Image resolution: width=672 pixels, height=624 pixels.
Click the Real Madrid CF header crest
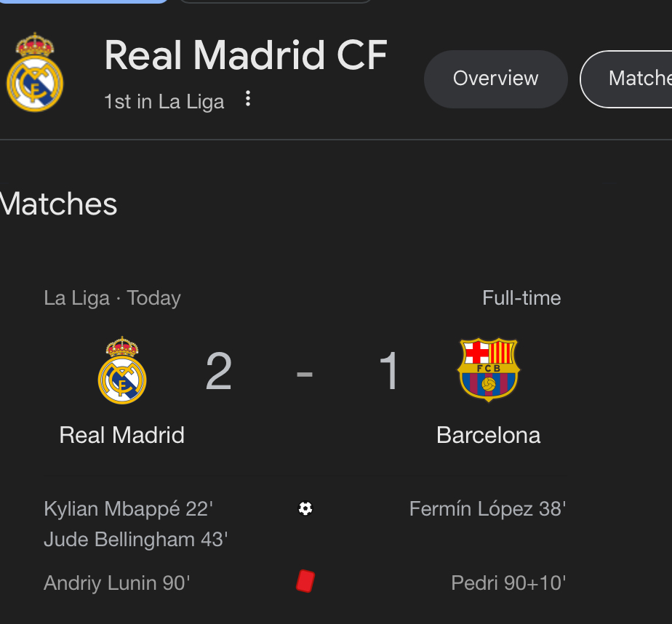pyautogui.click(x=34, y=72)
